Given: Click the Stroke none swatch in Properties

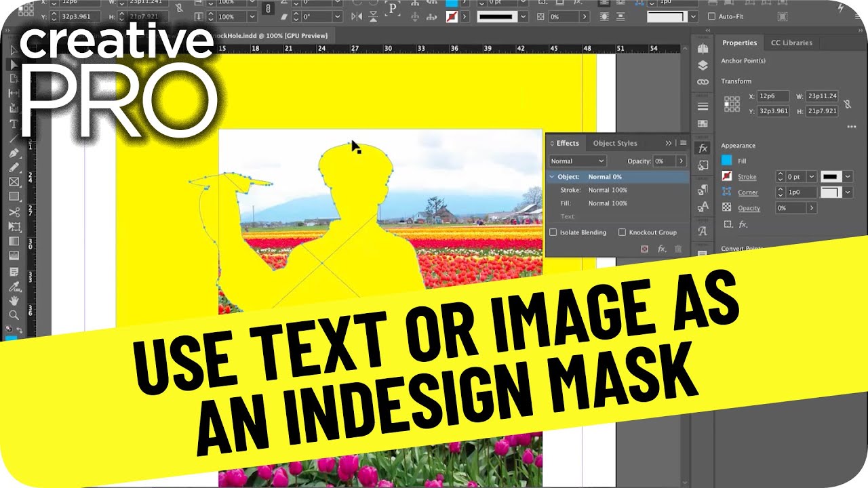Looking at the screenshot, I should [727, 177].
